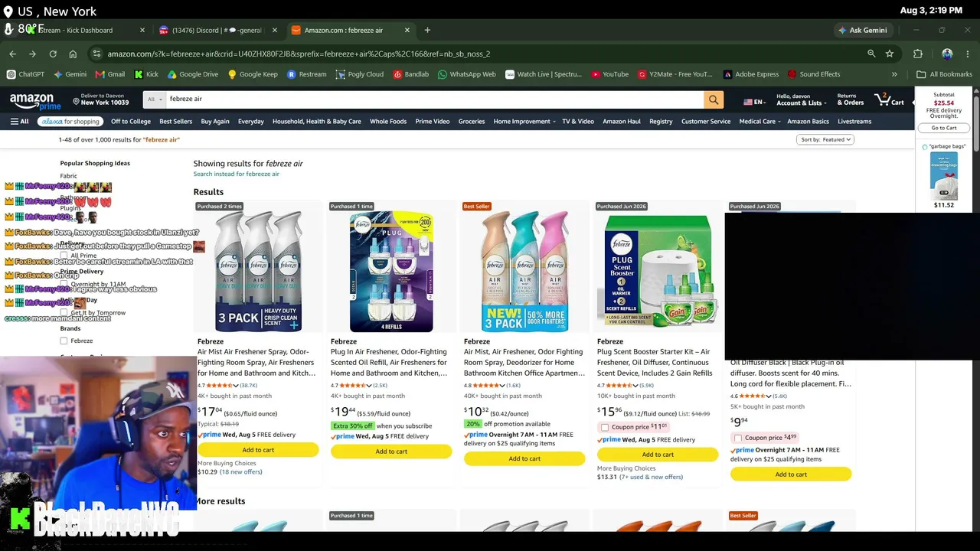Open the ChatGPT bookmark
The image size is (980, 551).
[25, 74]
